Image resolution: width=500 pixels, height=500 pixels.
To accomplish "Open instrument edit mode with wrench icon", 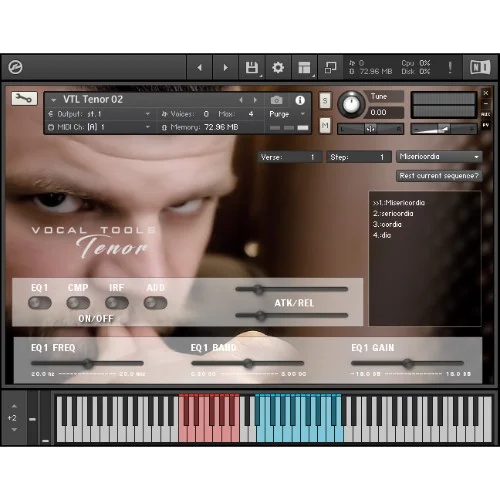I will (24, 99).
